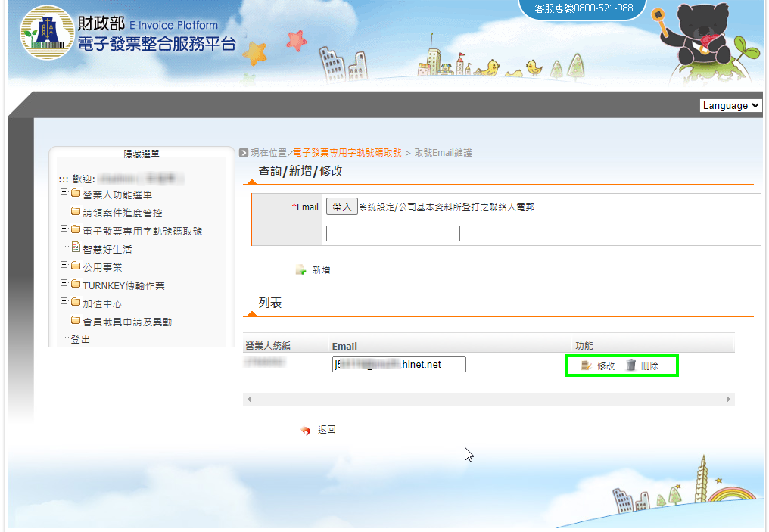Click the 刪除 trash icon in list row
The width and height of the screenshot is (769, 532).
point(630,366)
